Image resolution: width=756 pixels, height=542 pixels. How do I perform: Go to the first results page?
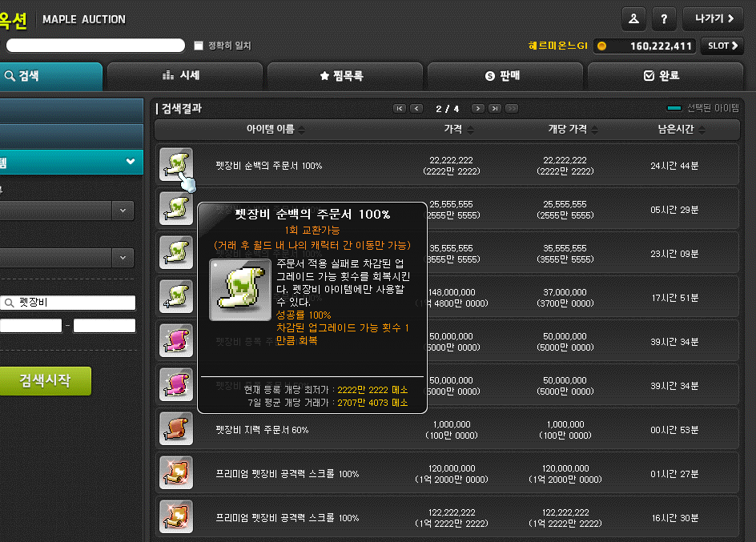coord(400,108)
